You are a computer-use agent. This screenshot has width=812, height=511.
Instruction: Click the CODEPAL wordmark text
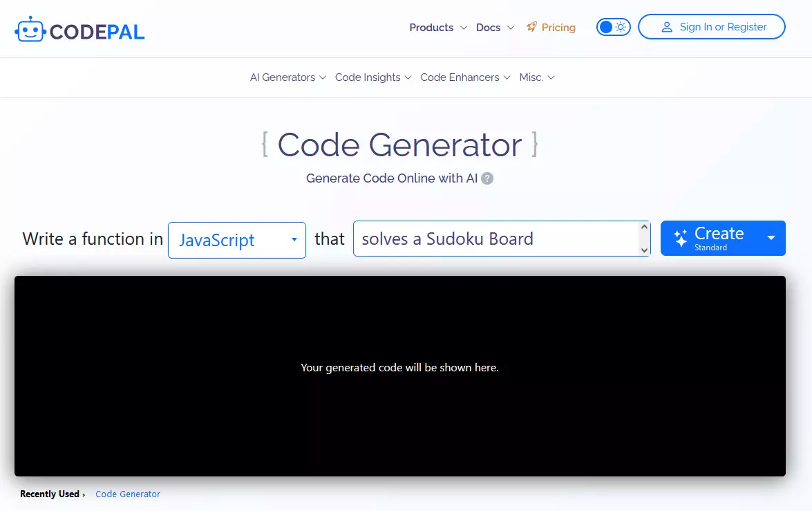coord(97,32)
